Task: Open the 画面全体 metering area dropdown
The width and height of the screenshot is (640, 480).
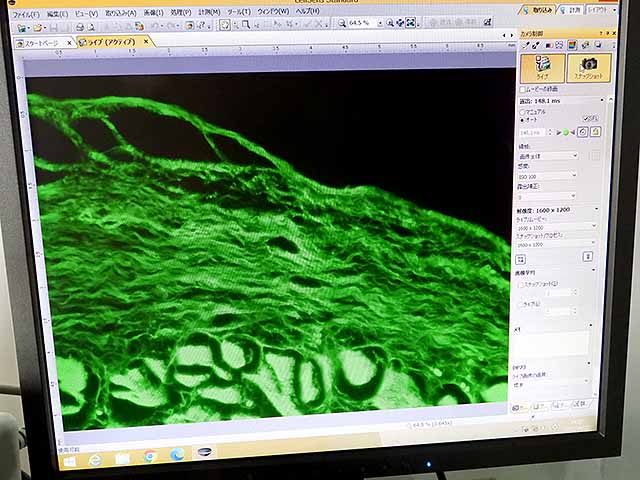Action: [547, 155]
